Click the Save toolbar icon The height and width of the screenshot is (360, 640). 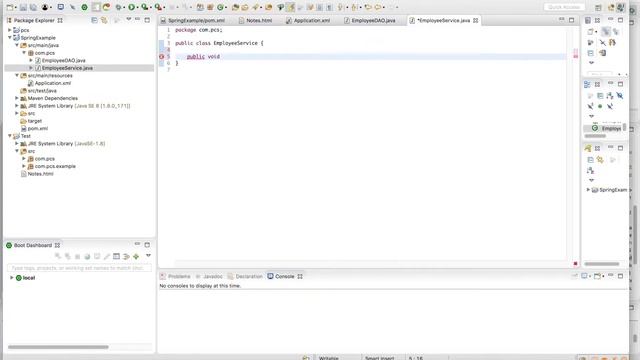[23, 7]
